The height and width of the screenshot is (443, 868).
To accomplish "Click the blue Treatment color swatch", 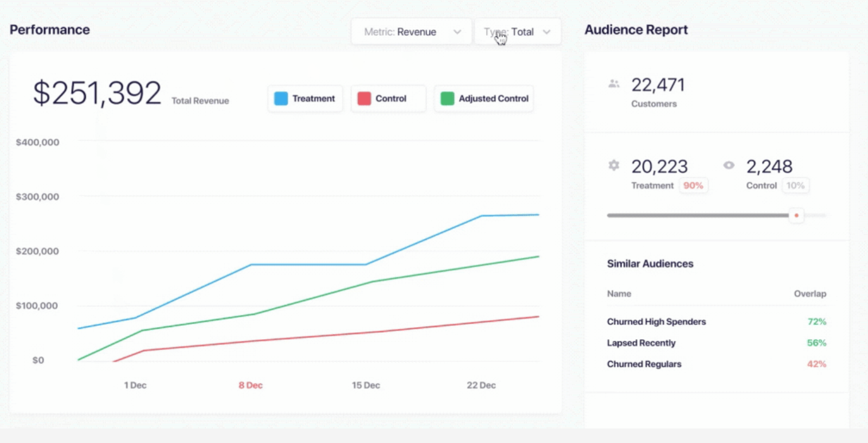I will click(281, 99).
